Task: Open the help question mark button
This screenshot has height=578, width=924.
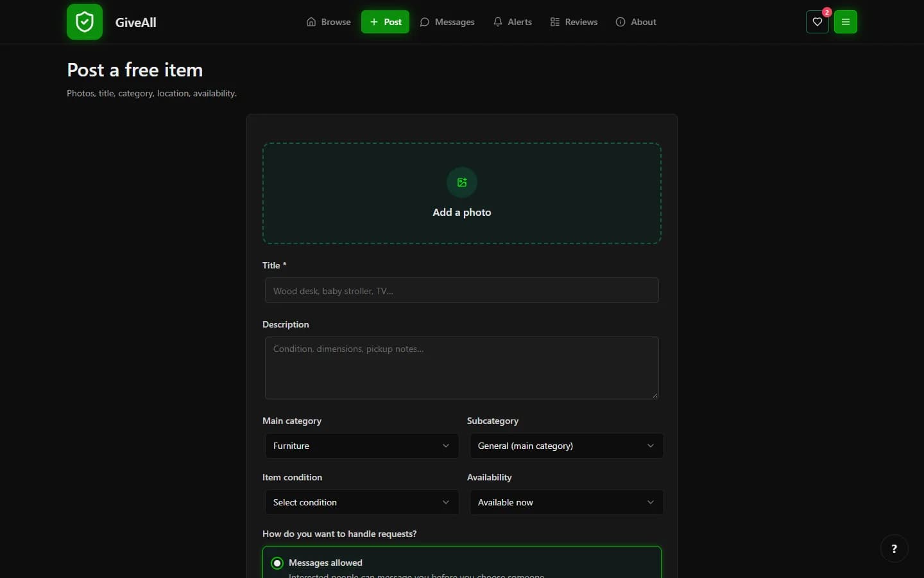Action: click(894, 548)
